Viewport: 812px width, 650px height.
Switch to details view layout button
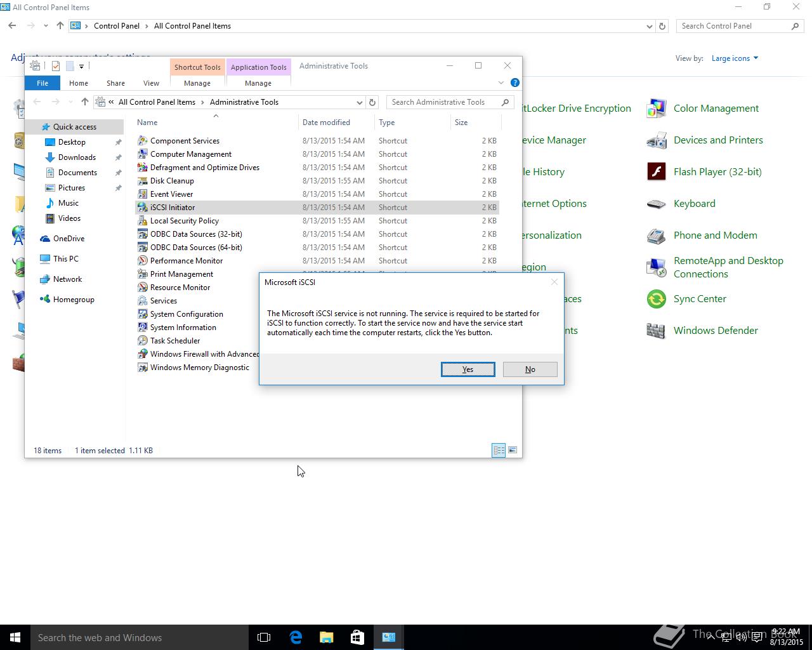pos(499,450)
